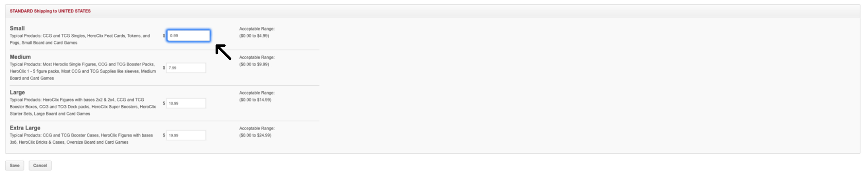The height and width of the screenshot is (175, 868).
Task: Focus the Medium shipping price field showing 7.99
Action: coord(186,68)
